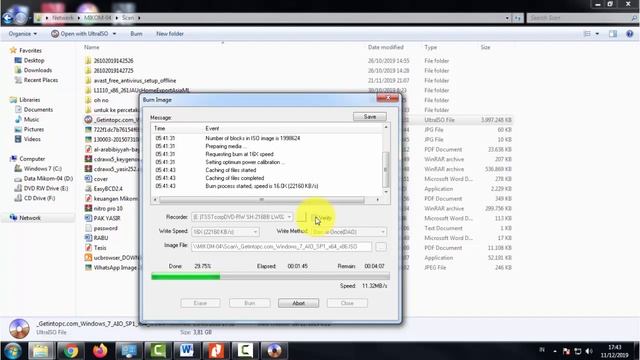Expand the view options dropdown arrow

[597, 34]
